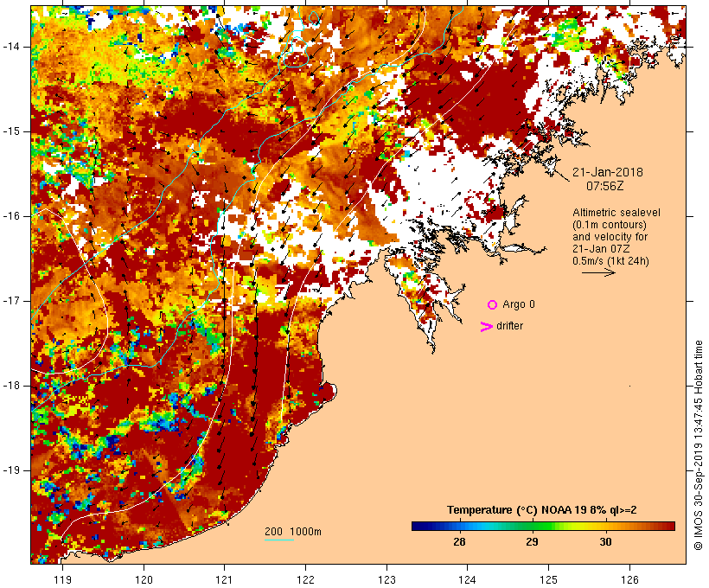The image size is (709, 588).
Task: Click the latitude label -14
Action: click(x=10, y=47)
